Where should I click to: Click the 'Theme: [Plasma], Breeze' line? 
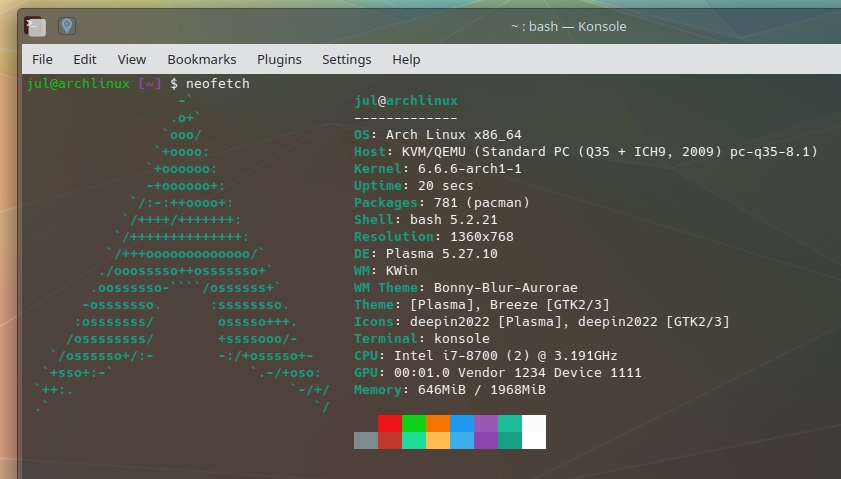point(482,305)
